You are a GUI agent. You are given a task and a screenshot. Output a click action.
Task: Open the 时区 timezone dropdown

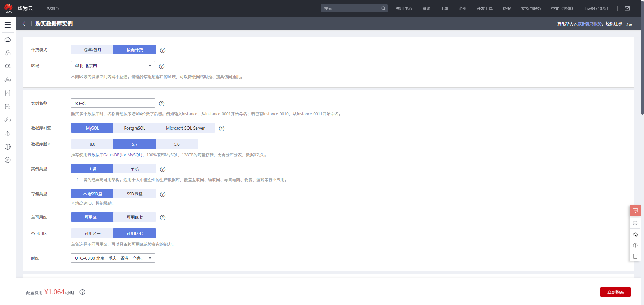pos(113,258)
